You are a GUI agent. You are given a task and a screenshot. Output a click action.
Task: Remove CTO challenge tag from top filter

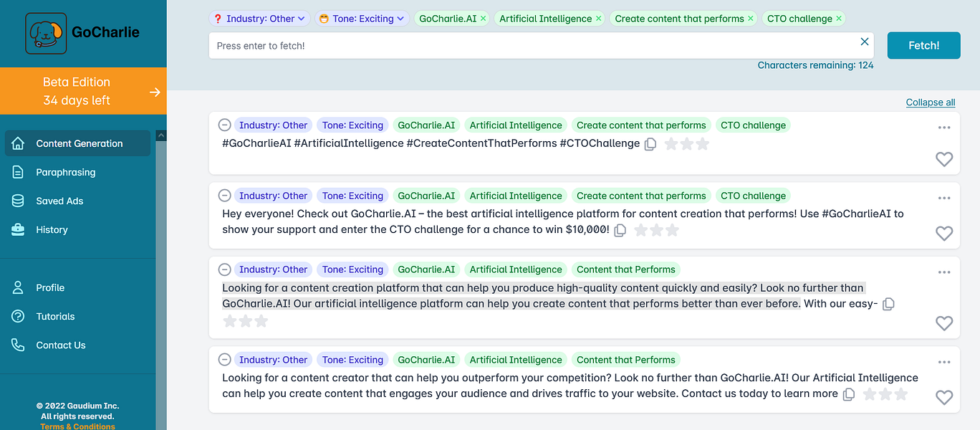tap(839, 19)
